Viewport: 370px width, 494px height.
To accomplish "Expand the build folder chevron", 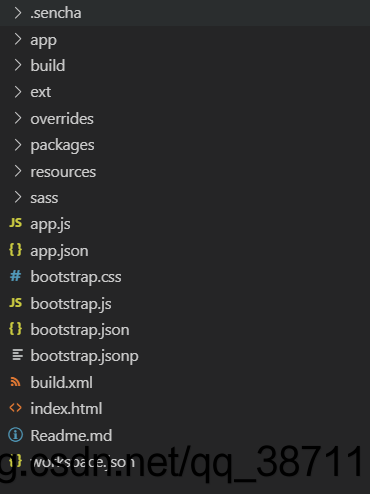I will pos(18,65).
